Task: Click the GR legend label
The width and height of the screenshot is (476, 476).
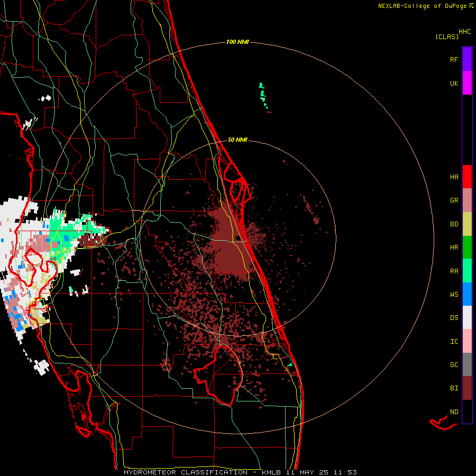Action: [454, 200]
